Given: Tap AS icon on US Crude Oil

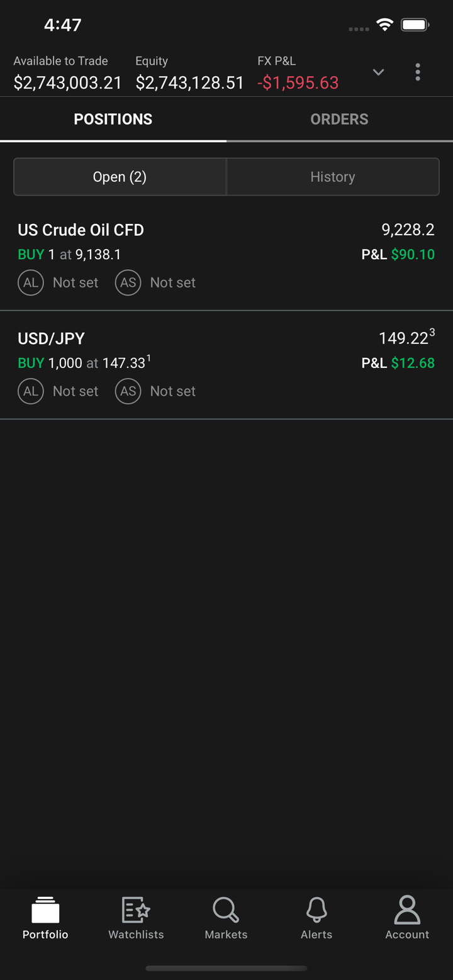Looking at the screenshot, I should pos(128,283).
